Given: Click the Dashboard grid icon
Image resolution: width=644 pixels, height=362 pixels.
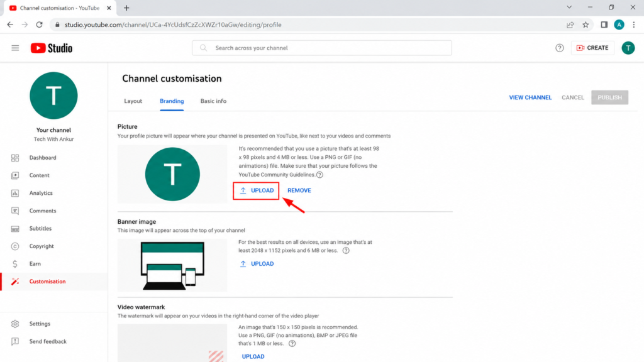Looking at the screenshot, I should click(x=15, y=158).
